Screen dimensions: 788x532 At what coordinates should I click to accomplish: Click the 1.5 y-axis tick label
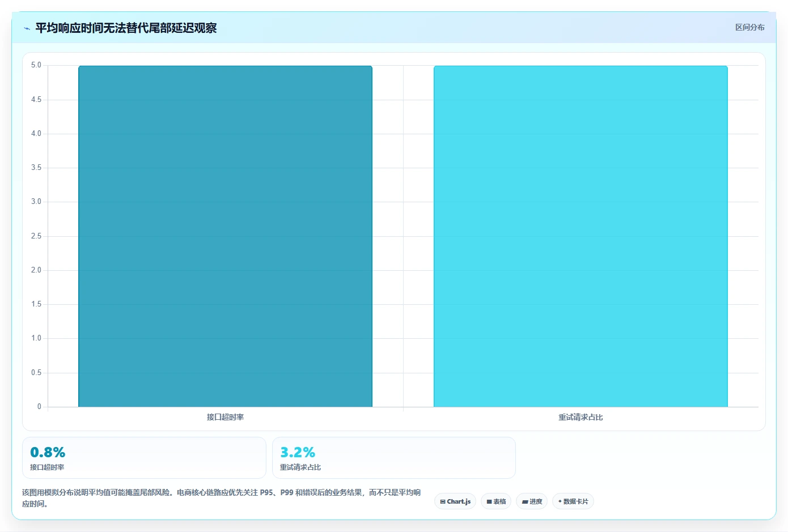click(36, 304)
